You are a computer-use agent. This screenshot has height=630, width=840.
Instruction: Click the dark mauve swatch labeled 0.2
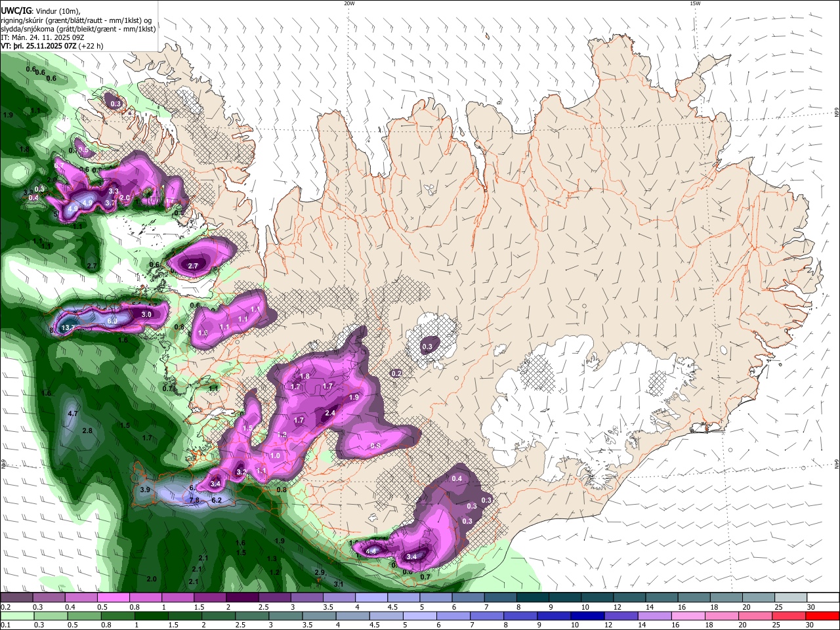(16, 598)
